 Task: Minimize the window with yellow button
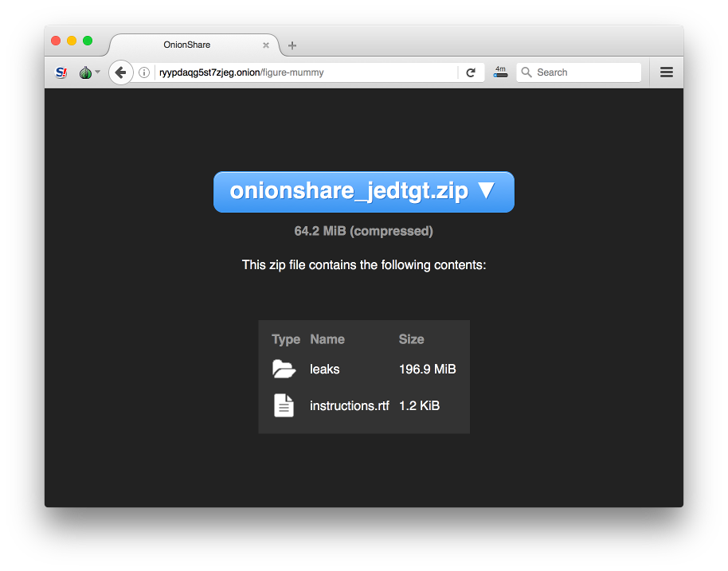click(72, 41)
